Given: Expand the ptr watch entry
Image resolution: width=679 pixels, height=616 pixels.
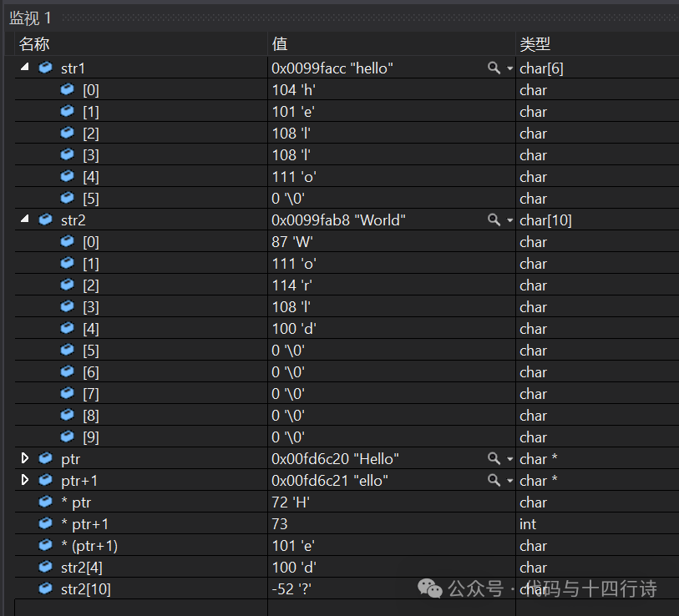Looking at the screenshot, I should coord(25,458).
